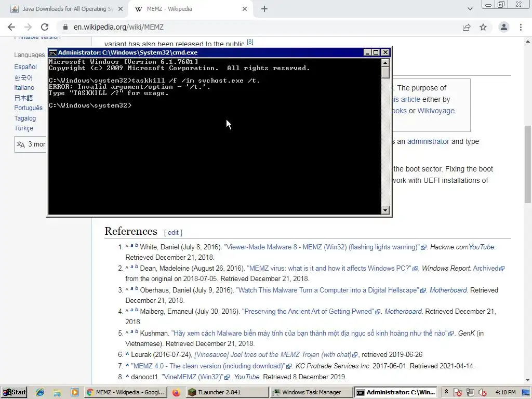The image size is (532, 399).
Task: Open the Wikivoyage link
Action: pos(436,111)
